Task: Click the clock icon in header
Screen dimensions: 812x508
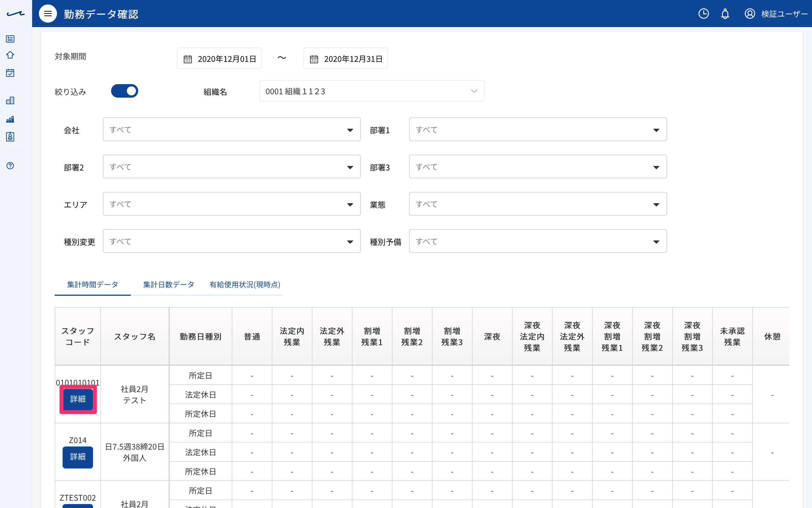Action: pos(704,14)
